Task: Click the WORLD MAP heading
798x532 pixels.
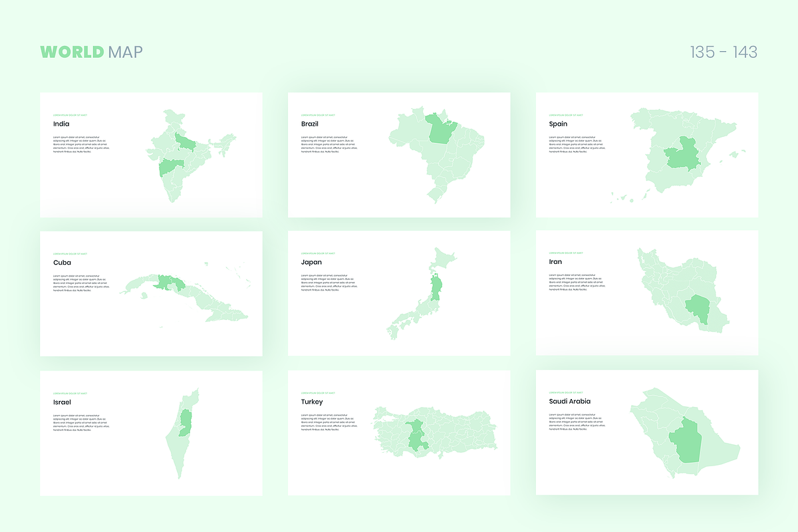Action: 91,52
